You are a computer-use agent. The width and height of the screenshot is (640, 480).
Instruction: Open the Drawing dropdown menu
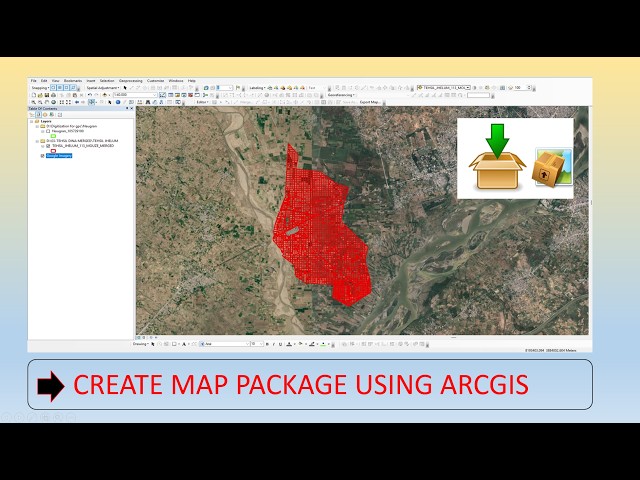pos(141,344)
